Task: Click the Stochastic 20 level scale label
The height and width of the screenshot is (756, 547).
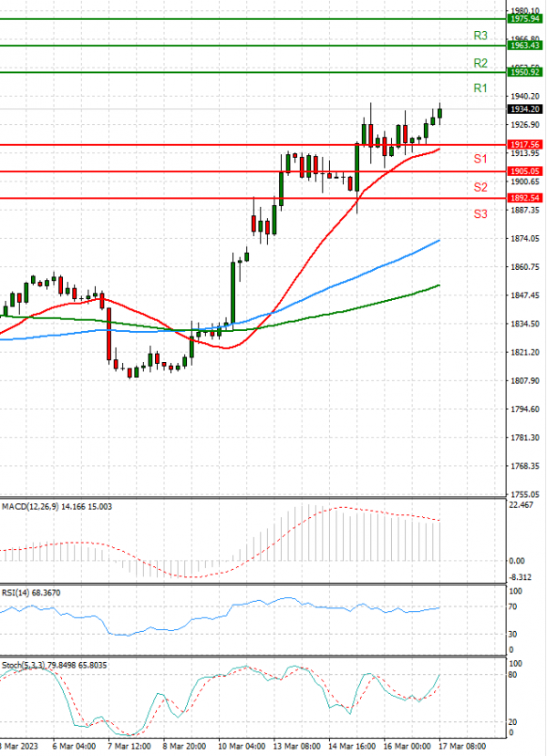Action: tap(512, 721)
